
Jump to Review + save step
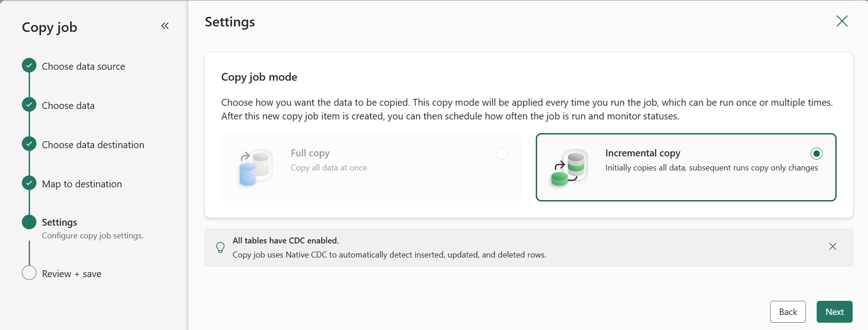71,274
